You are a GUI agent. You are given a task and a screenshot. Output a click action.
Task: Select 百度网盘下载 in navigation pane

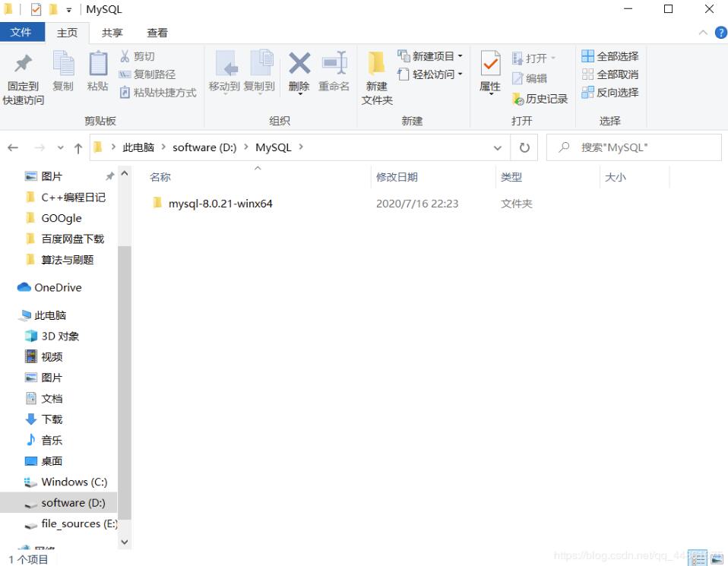tap(65, 239)
